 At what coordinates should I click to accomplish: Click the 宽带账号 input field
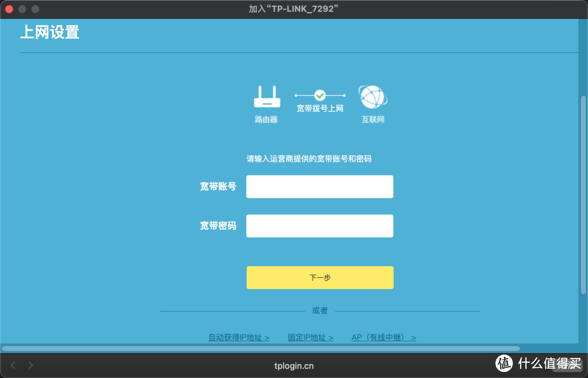[320, 186]
